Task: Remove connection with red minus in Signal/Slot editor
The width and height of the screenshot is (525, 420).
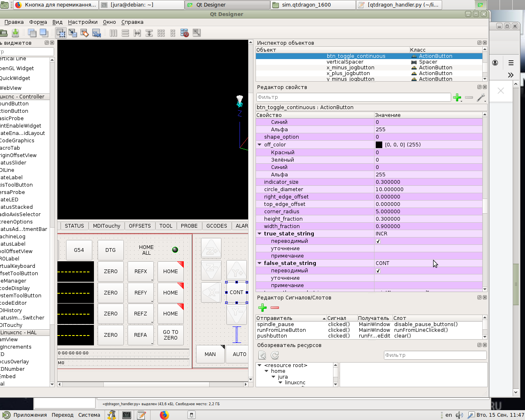Action: click(275, 308)
